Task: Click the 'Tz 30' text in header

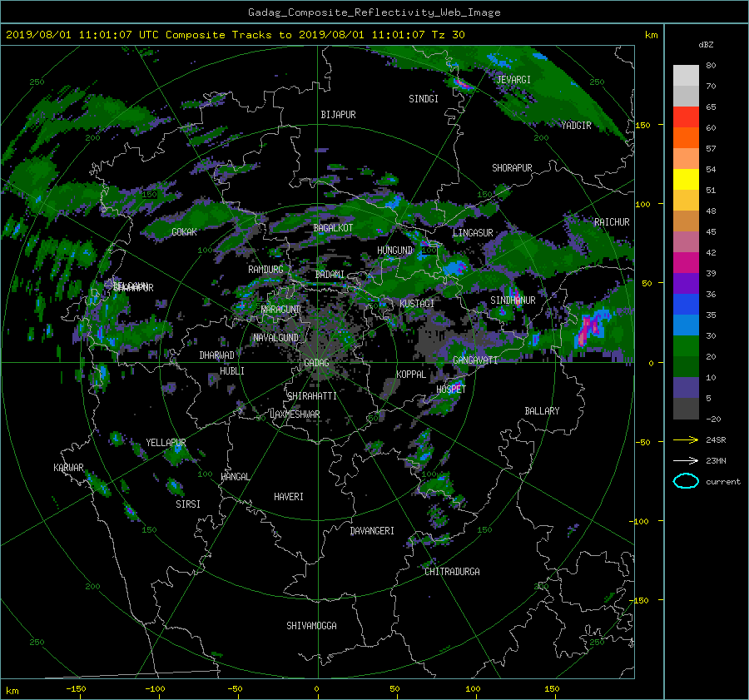Action: click(x=448, y=34)
